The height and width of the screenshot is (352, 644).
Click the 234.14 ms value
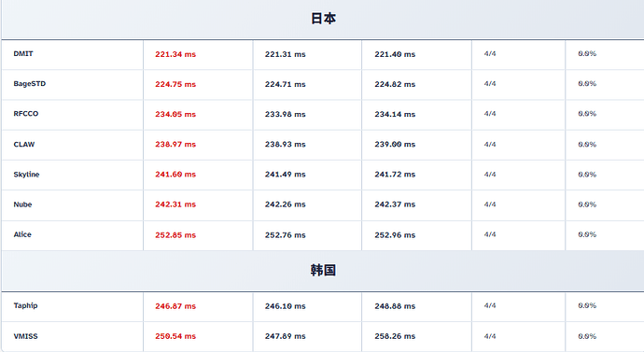(x=395, y=114)
